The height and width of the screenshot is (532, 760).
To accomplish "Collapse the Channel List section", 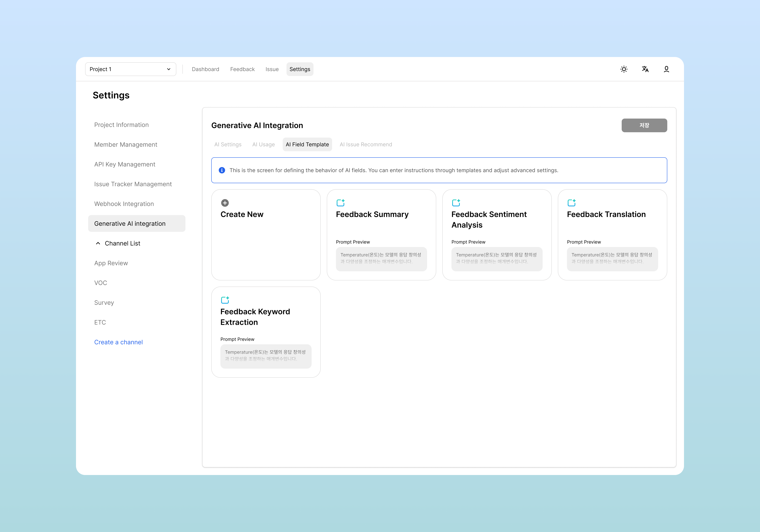I will 98,243.
